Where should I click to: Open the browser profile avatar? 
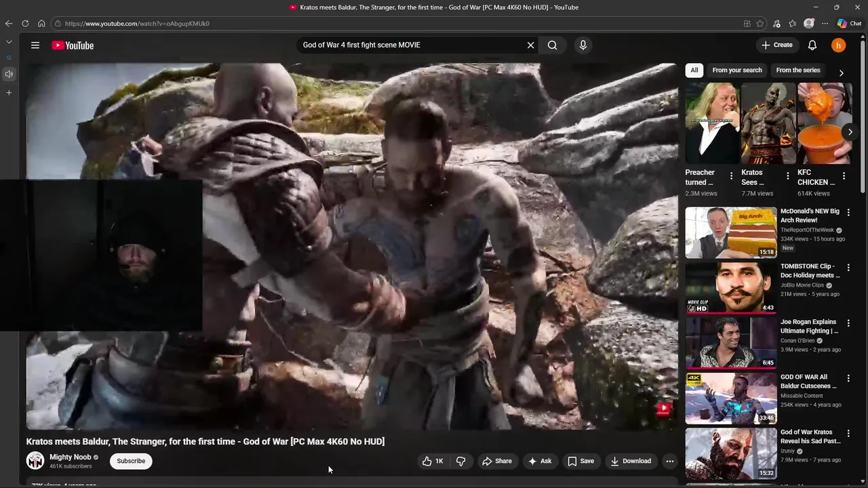(809, 24)
